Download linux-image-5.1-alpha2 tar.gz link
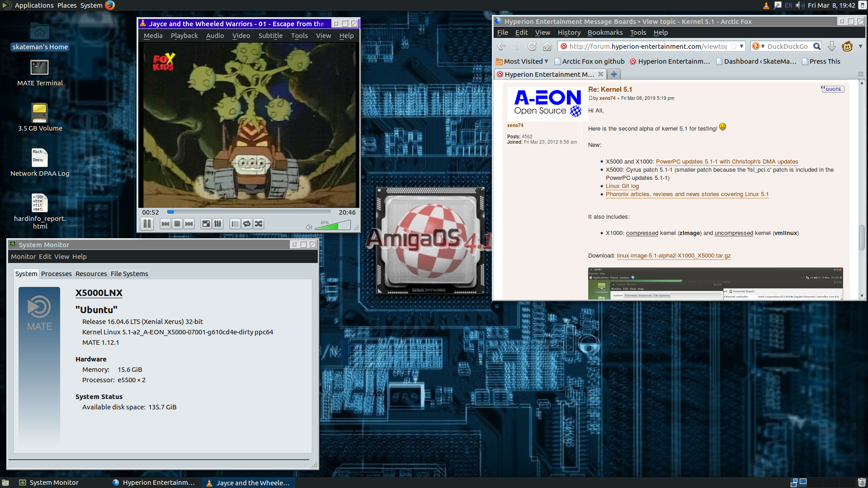The image size is (868, 488). (x=674, y=256)
